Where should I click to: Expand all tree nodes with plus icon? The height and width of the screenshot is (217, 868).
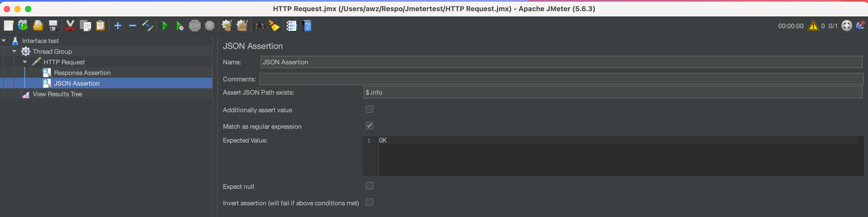[x=118, y=26]
